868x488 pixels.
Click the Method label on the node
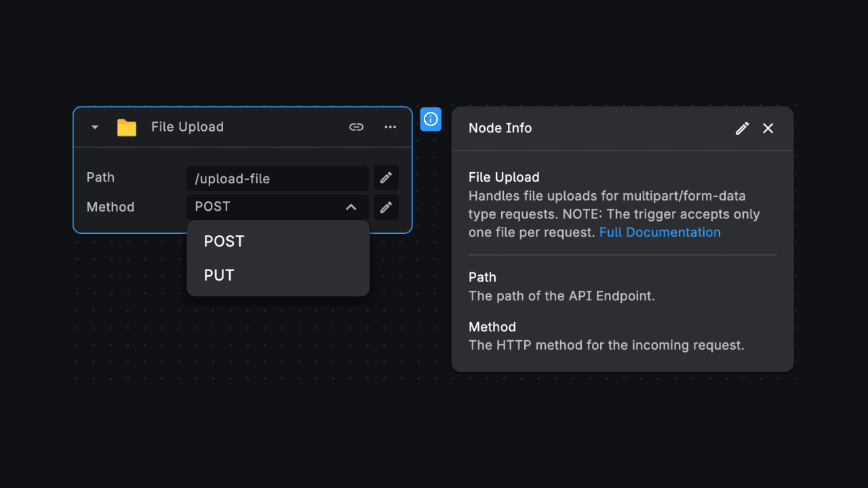point(111,207)
